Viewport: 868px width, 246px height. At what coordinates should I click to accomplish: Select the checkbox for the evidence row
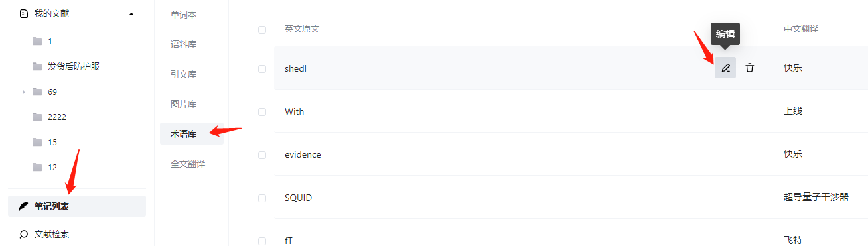[262, 154]
